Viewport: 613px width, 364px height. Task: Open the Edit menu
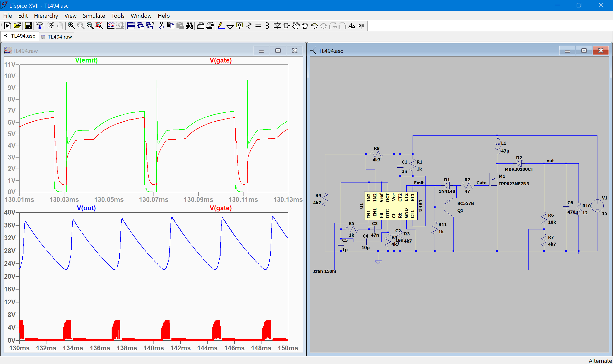[23, 16]
